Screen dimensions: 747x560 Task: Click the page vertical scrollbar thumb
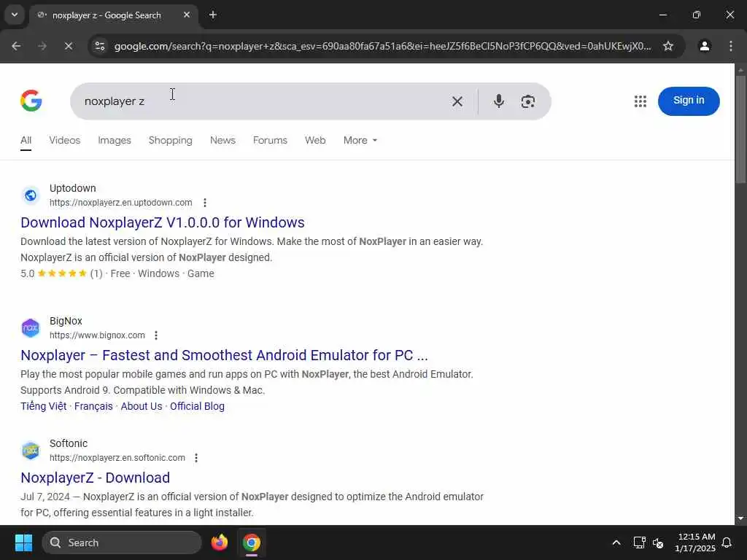click(740, 128)
